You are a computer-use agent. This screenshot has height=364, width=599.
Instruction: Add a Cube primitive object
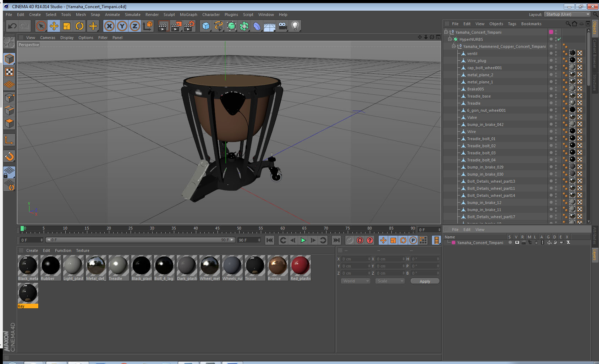tap(206, 26)
